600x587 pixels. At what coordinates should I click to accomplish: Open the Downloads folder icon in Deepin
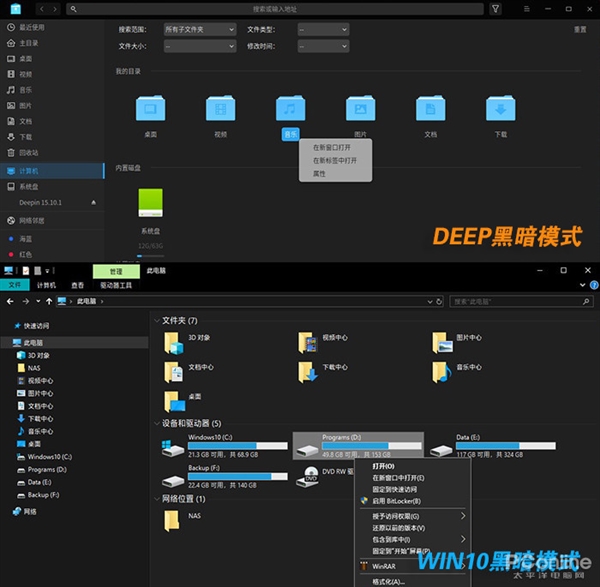pos(501,108)
